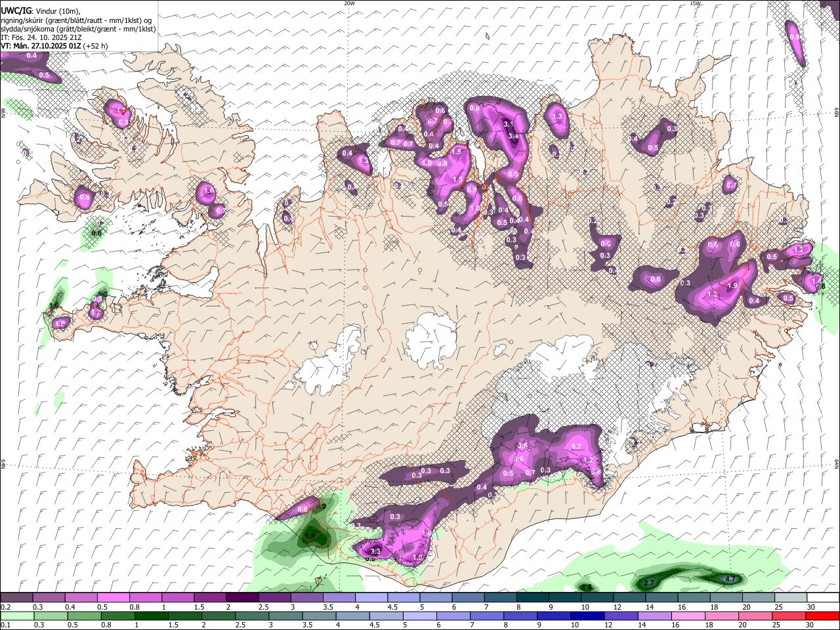This screenshot has height=630, width=840.
Task: Click the bold 'UWC/IG' title text
Action: click(x=15, y=11)
